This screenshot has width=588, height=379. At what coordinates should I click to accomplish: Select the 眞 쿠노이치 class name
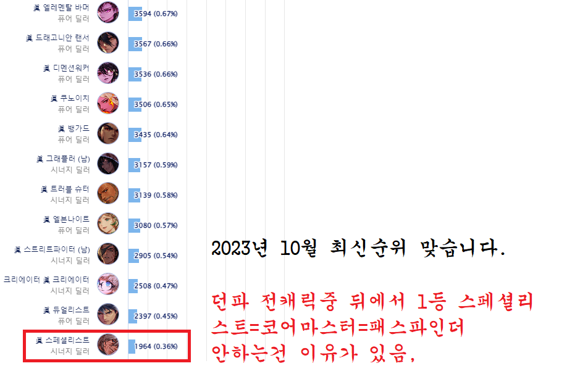[x=70, y=98]
